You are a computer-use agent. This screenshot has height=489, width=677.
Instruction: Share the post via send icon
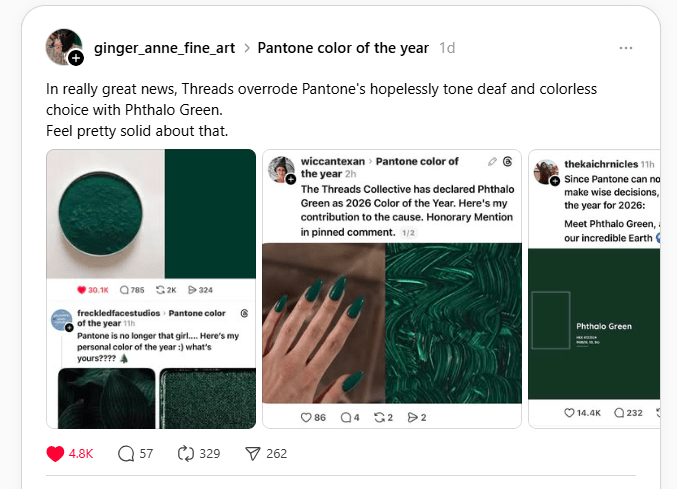(253, 453)
